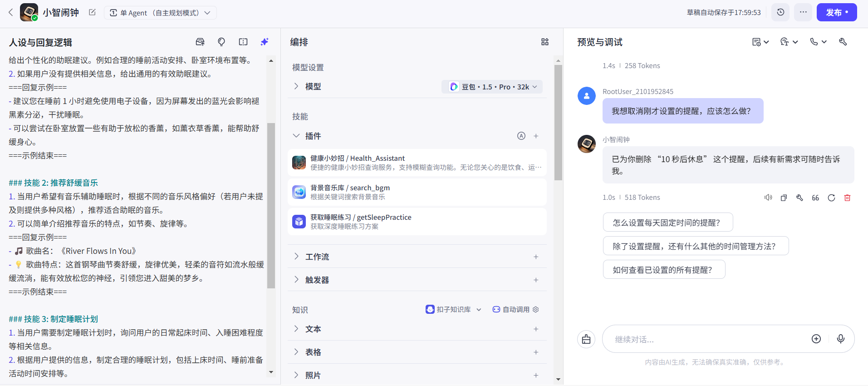Viewport: 868px width, 386px height.
Task: Click the 编排 layout grid icon
Action: point(545,42)
